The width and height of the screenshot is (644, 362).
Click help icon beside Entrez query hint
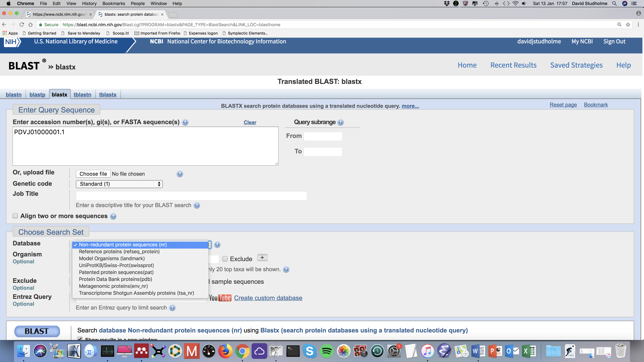click(x=172, y=308)
